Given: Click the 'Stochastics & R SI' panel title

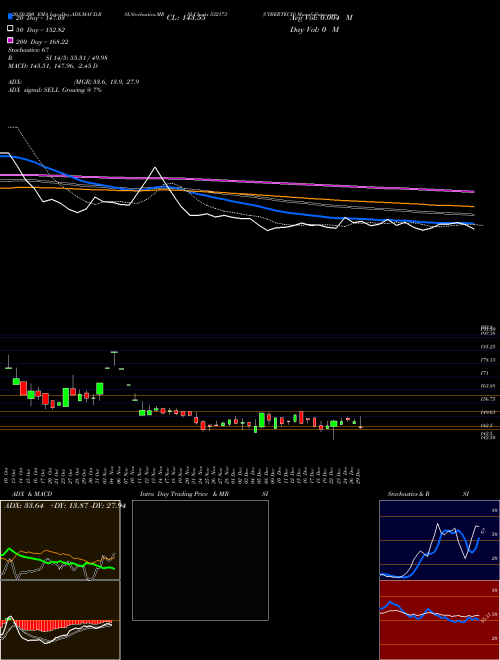Looking at the screenshot, I should tap(428, 494).
